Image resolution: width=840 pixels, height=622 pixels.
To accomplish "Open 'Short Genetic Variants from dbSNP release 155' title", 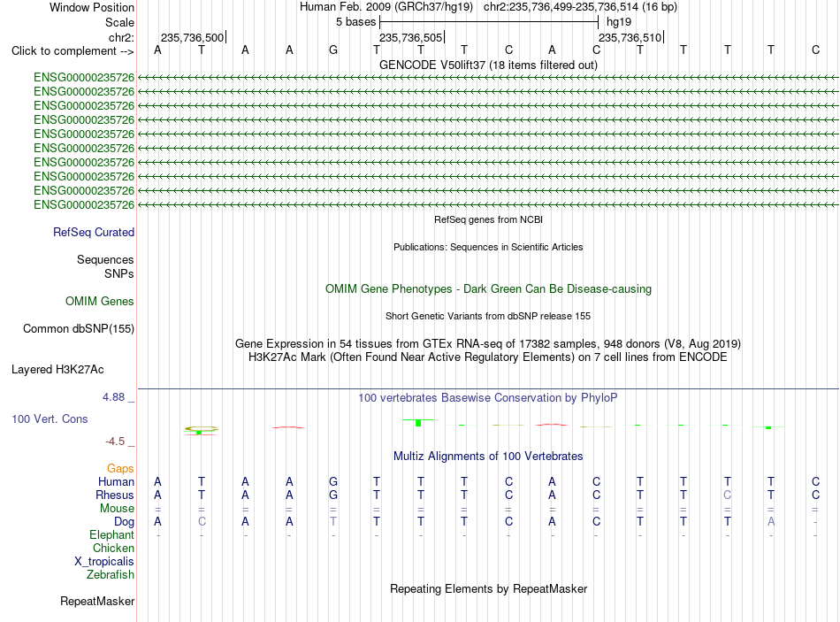I will (488, 316).
